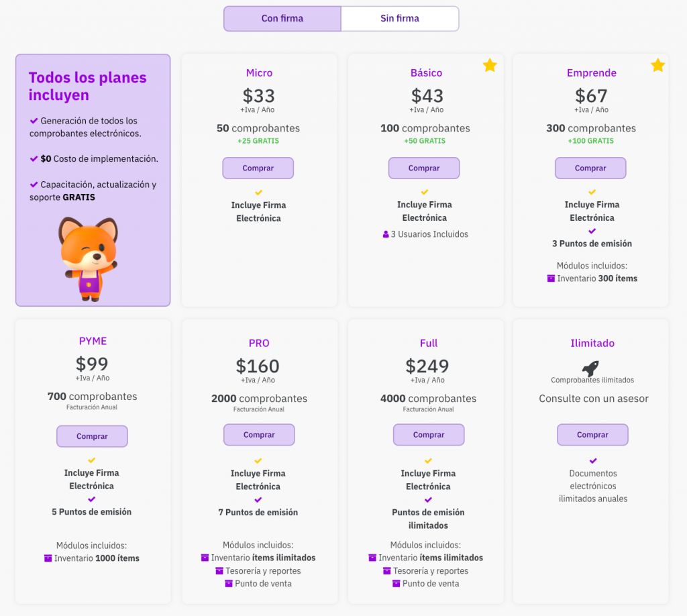Click the star icon on Emprende plan
Viewport: 687px width, 616px height.
[657, 65]
